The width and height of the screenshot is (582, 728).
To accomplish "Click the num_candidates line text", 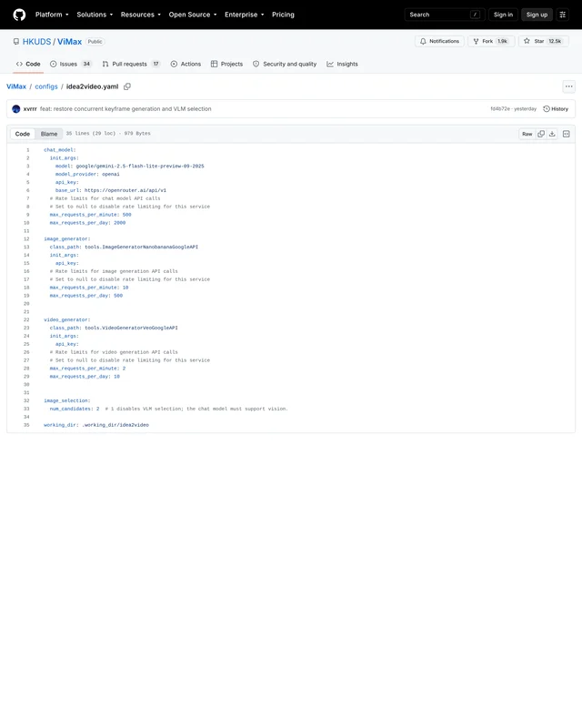I will pyautogui.click(x=168, y=409).
